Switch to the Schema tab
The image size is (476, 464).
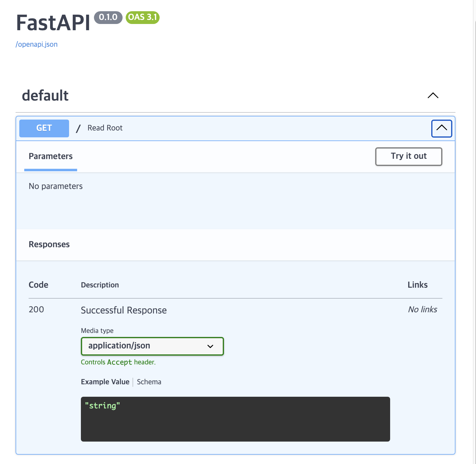[x=149, y=382]
